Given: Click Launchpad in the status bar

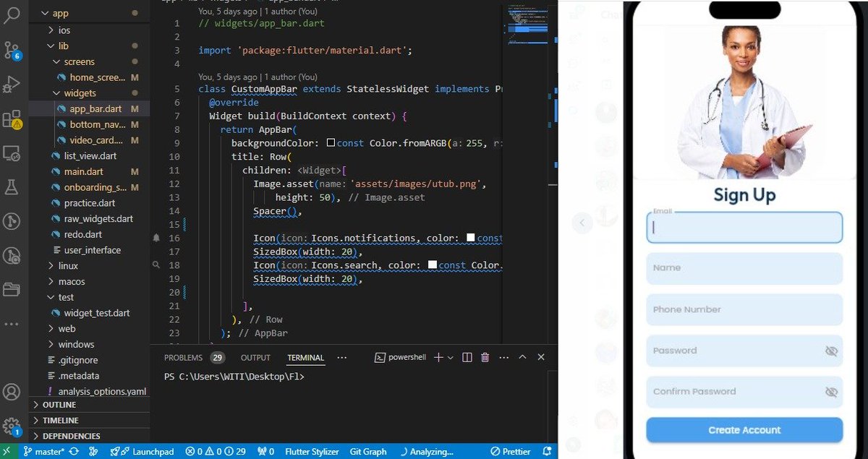Looking at the screenshot, I should point(142,451).
